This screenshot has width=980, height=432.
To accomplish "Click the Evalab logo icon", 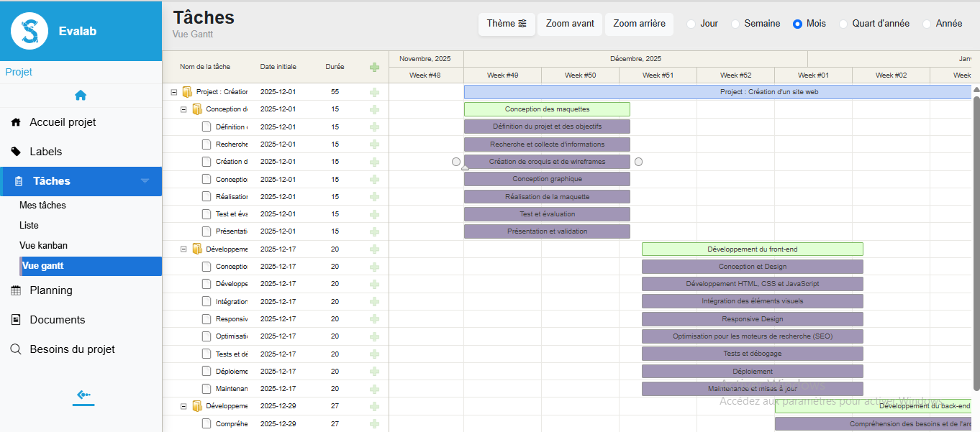I will (30, 31).
